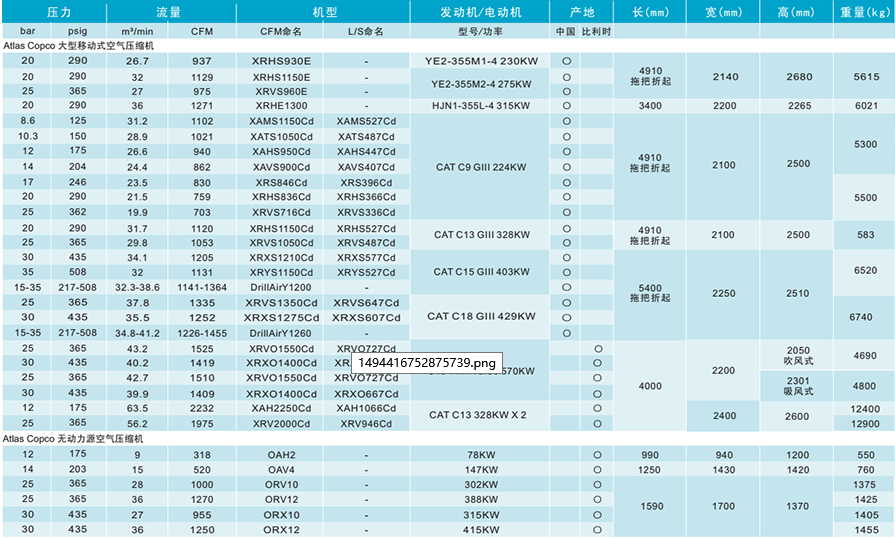Select the weight value 12400
The height and width of the screenshot is (539, 895).
coord(865,409)
